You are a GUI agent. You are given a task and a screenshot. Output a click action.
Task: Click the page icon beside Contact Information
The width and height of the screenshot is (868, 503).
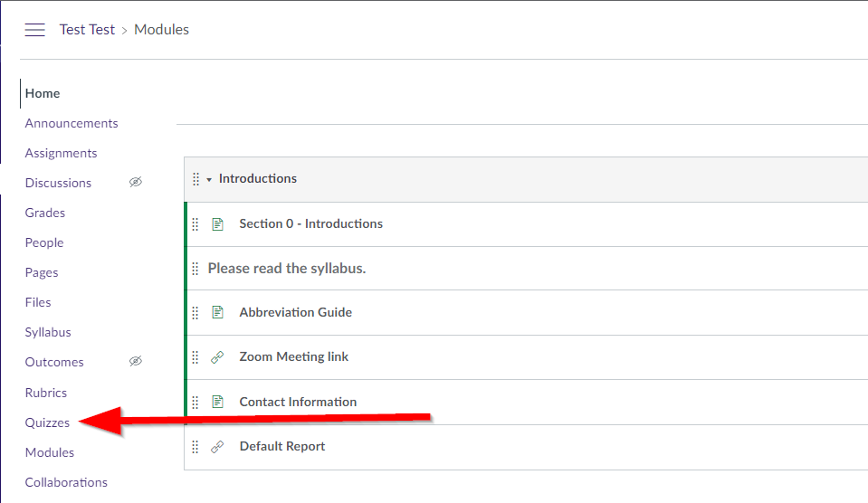(x=217, y=402)
